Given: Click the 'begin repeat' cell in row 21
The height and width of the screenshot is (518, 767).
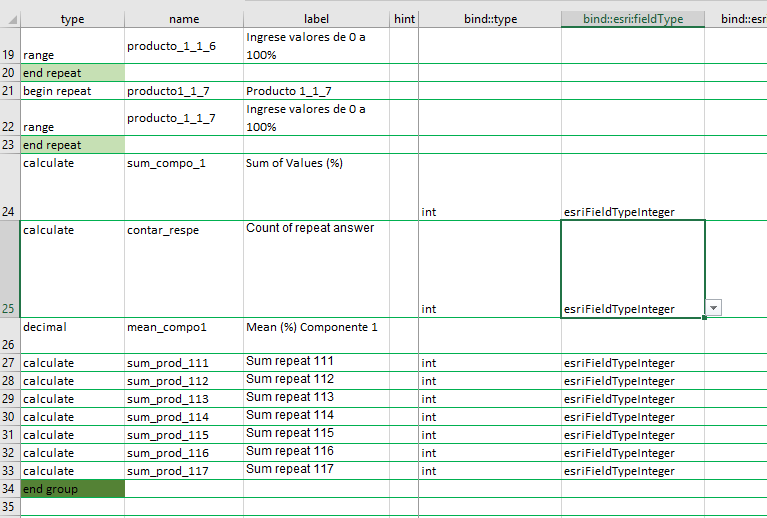Looking at the screenshot, I should (72, 91).
